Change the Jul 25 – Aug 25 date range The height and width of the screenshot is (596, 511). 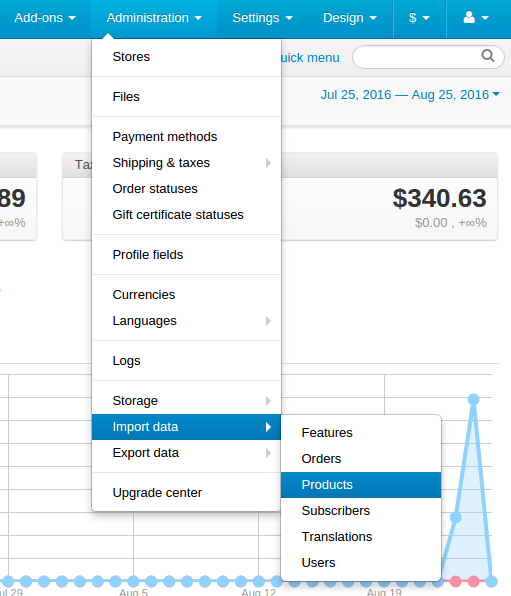pyautogui.click(x=410, y=95)
